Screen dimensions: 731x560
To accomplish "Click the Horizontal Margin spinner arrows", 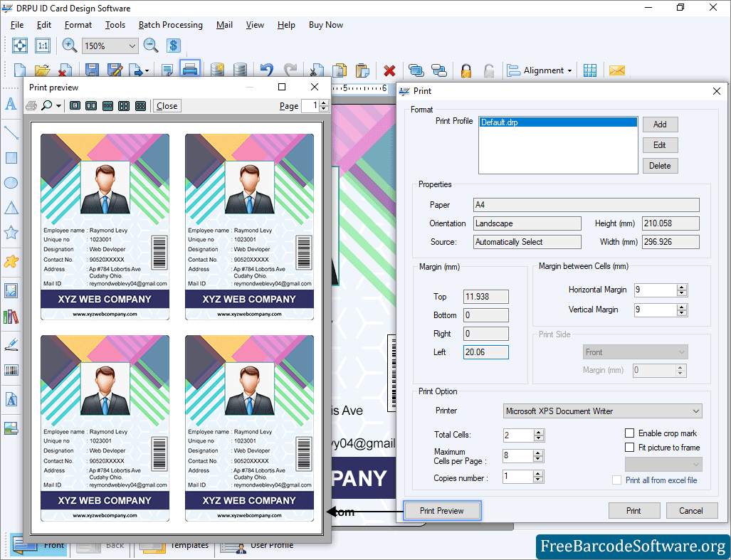I will tap(682, 290).
